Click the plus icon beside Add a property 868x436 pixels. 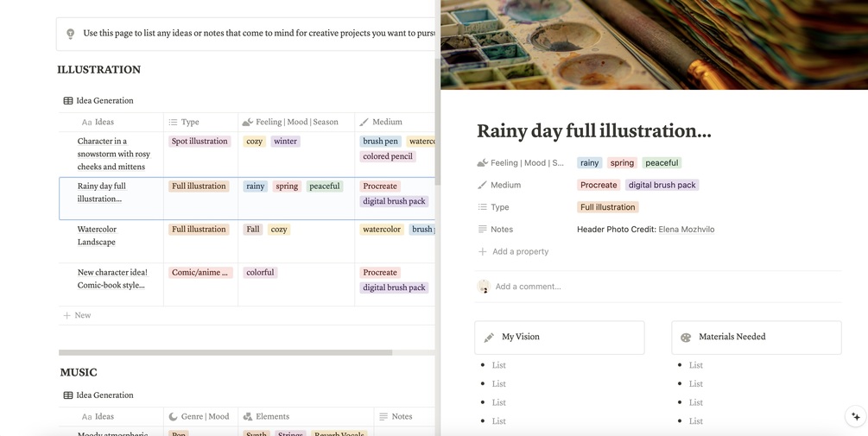click(482, 251)
